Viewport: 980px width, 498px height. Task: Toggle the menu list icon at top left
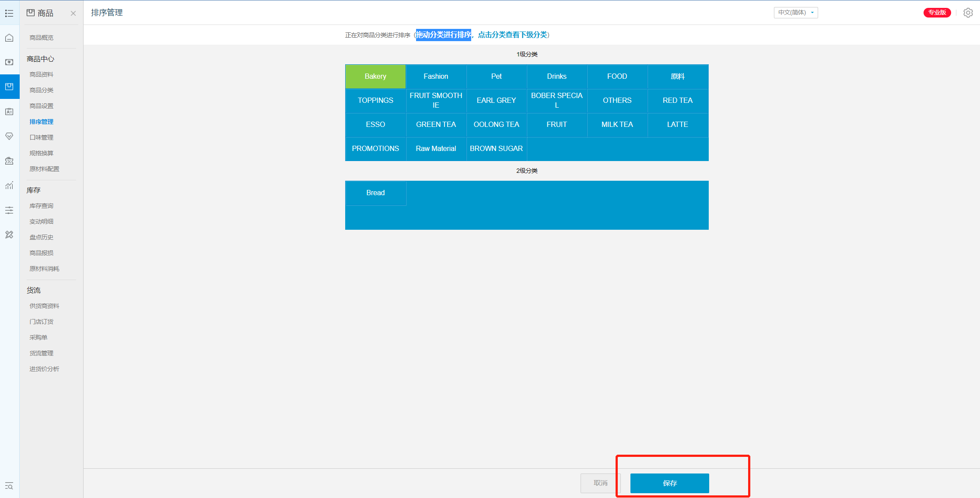9,14
